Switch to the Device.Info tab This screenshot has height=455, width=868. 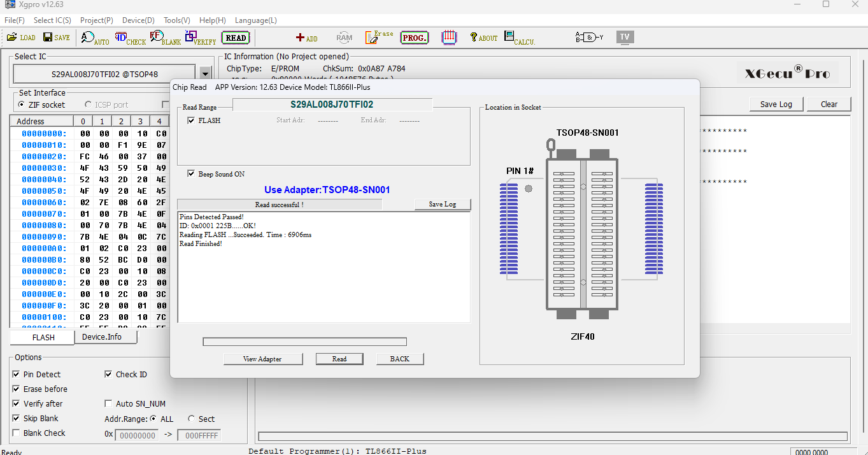(105, 336)
